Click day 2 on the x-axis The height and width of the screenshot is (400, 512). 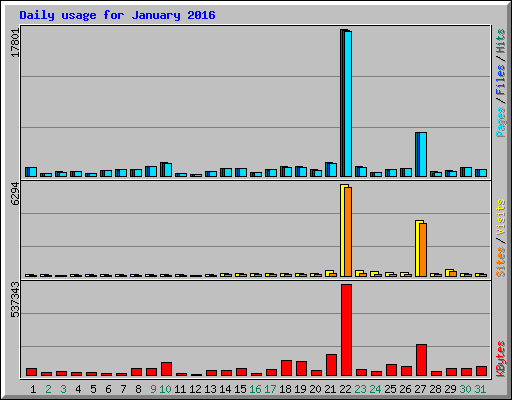pyautogui.click(x=48, y=389)
